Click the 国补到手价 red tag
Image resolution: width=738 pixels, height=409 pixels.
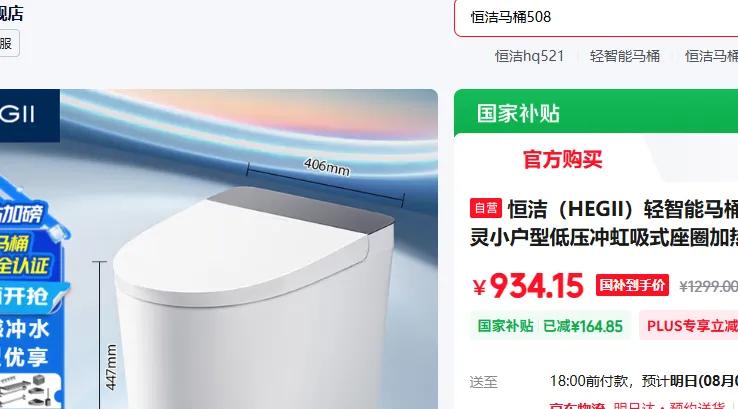click(x=632, y=285)
